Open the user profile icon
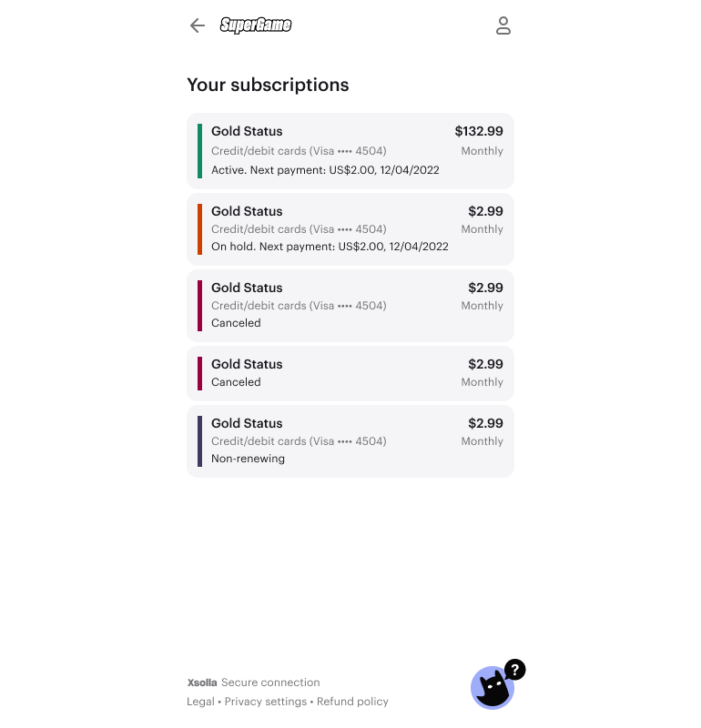The height and width of the screenshot is (728, 701). (x=503, y=25)
